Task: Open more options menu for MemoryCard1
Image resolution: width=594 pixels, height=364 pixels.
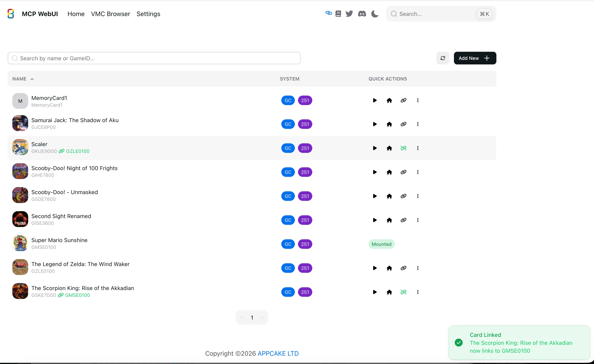Action: 418,100
